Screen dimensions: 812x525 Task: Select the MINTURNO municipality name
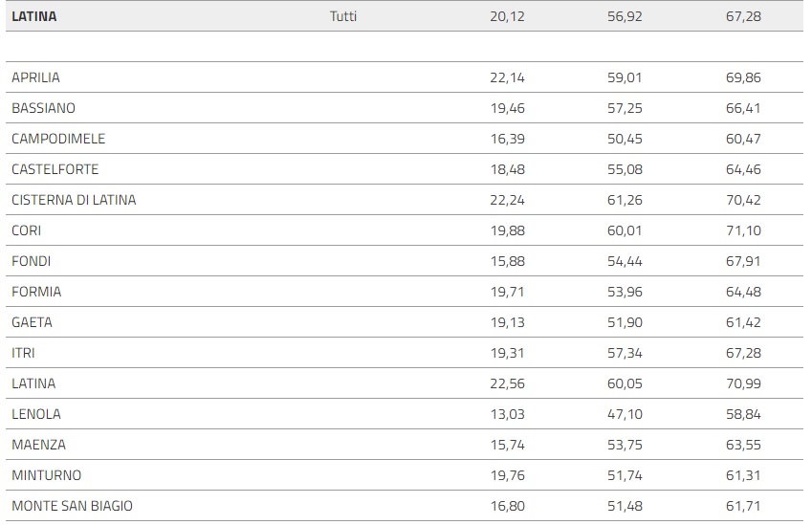pyautogui.click(x=46, y=475)
